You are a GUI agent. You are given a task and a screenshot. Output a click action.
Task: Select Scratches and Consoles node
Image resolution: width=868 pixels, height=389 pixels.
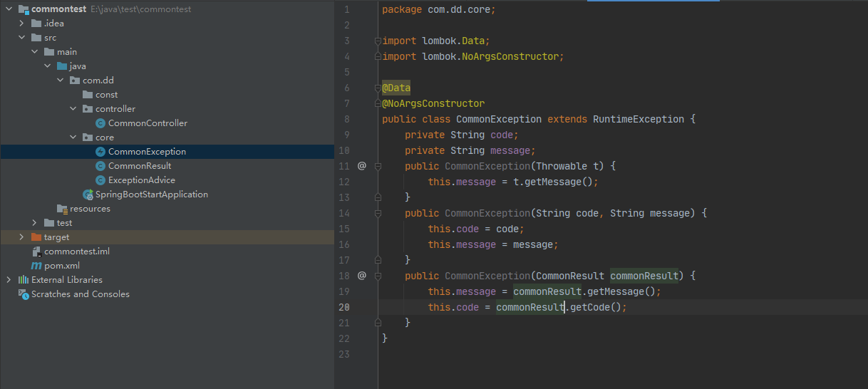(x=81, y=294)
